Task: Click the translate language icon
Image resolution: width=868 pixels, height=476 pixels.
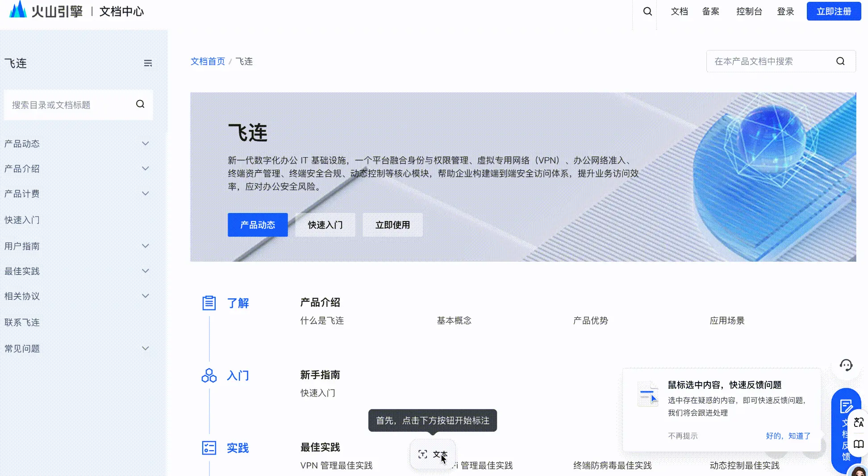Action: coord(859,422)
